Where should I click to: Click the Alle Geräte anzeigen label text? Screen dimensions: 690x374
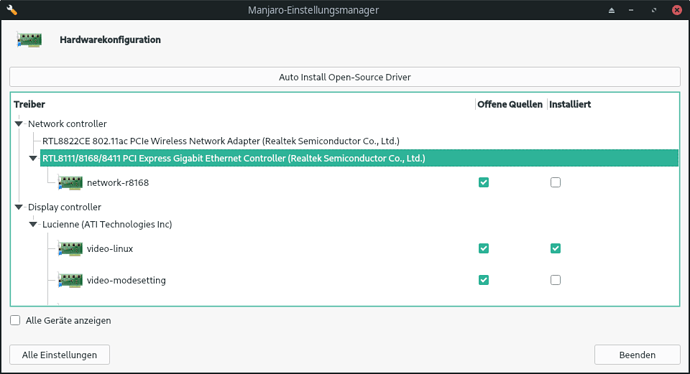coord(68,320)
